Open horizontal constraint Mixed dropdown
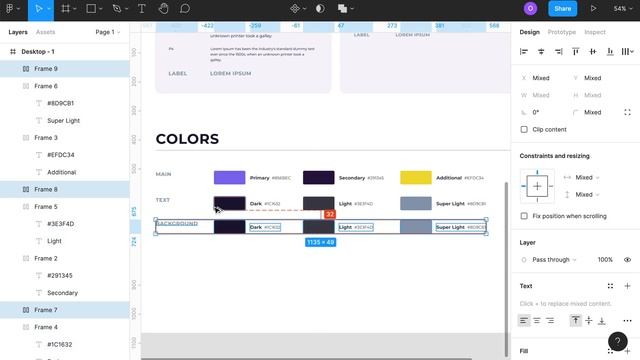The width and height of the screenshot is (640, 360). (587, 178)
